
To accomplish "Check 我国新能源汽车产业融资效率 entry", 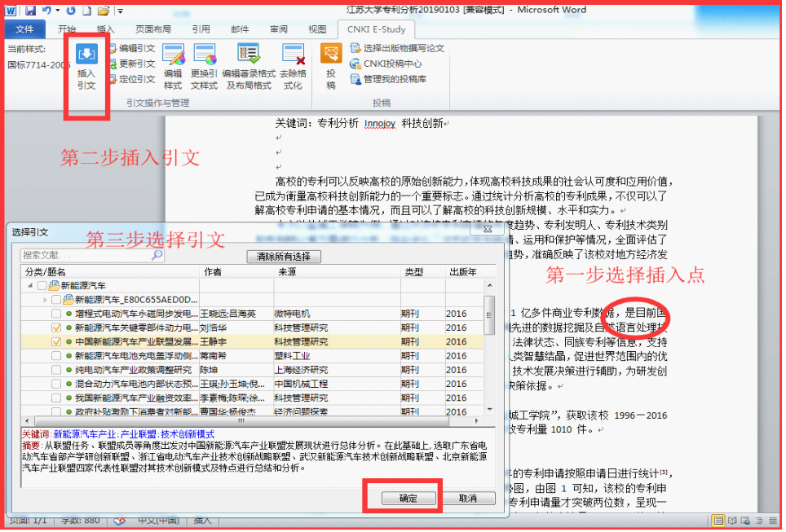I will 56,398.
